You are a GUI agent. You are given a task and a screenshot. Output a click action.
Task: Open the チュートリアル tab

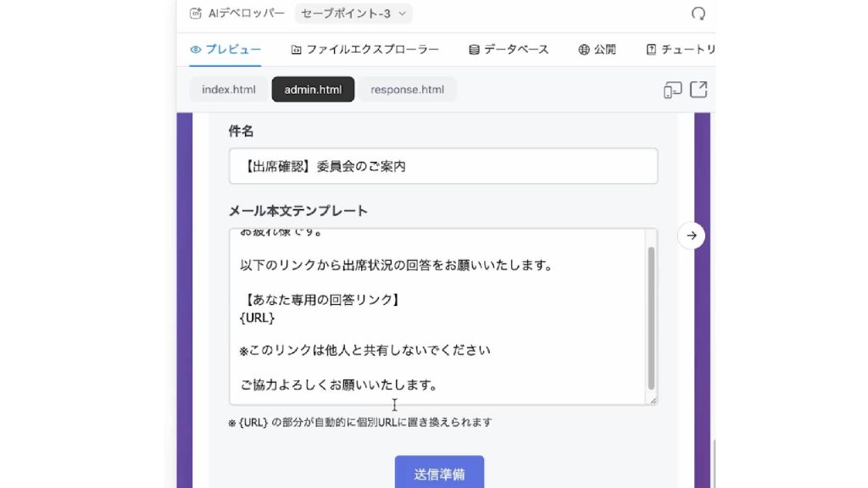pyautogui.click(x=680, y=50)
